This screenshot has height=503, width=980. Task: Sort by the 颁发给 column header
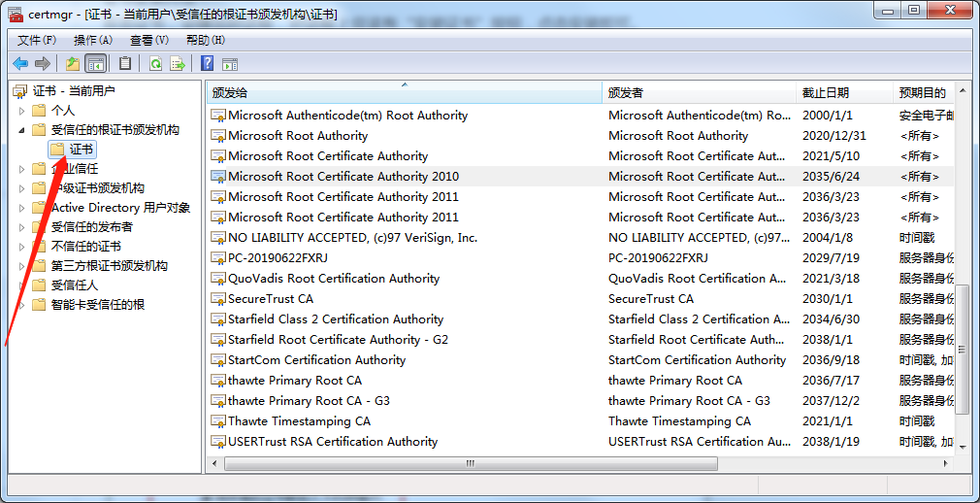(404, 93)
